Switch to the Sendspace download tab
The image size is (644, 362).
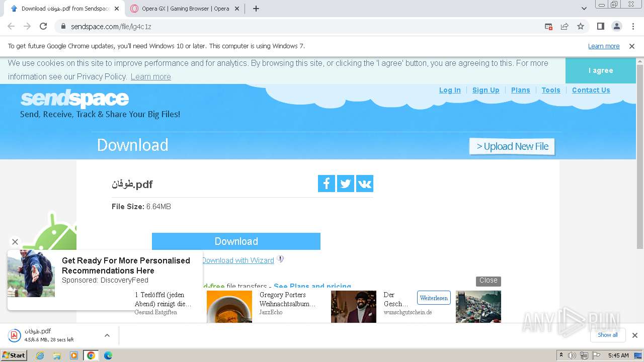coord(65,9)
